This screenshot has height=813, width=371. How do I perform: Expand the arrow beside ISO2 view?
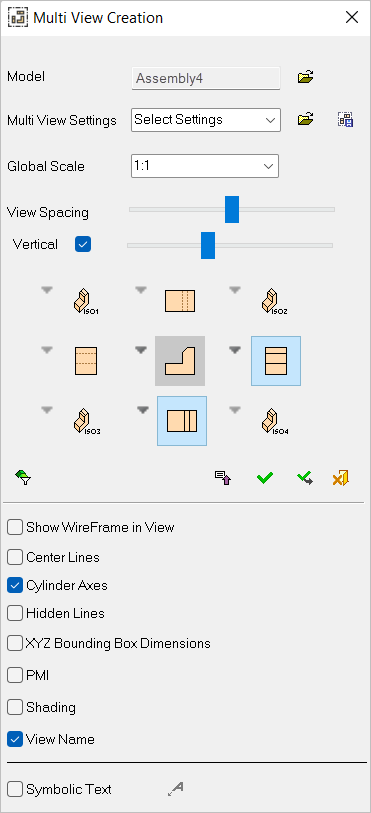pyautogui.click(x=235, y=290)
